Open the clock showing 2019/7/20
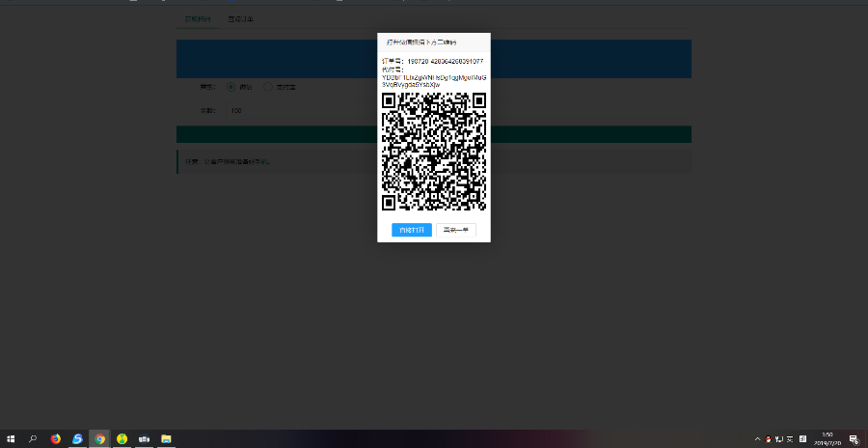Screen dimensions: 868x448 click(x=827, y=439)
